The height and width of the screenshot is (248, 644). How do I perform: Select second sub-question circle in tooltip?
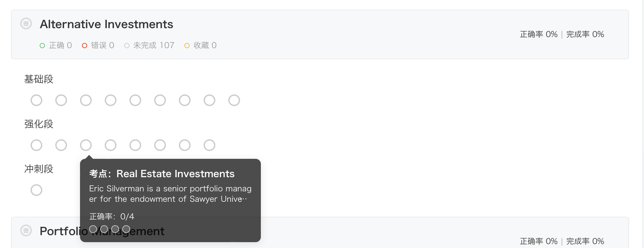(x=104, y=229)
